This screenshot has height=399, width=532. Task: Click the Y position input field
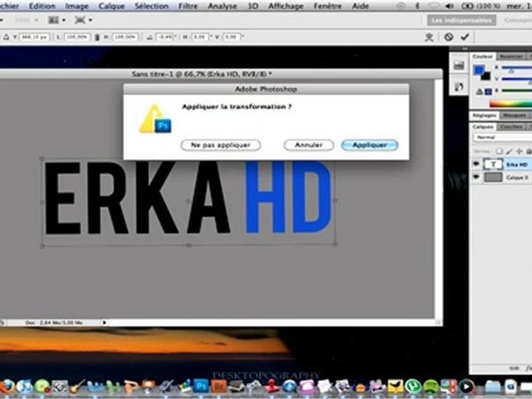34,37
